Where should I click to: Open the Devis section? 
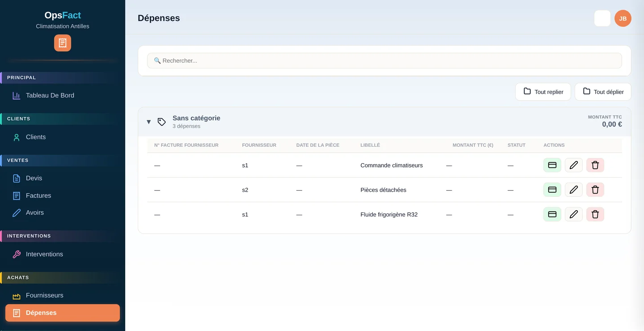click(63, 178)
